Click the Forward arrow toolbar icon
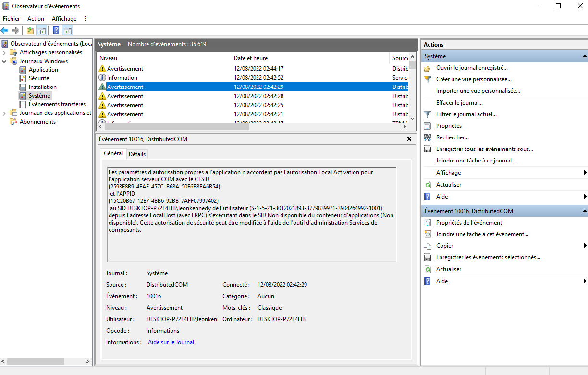 15,31
